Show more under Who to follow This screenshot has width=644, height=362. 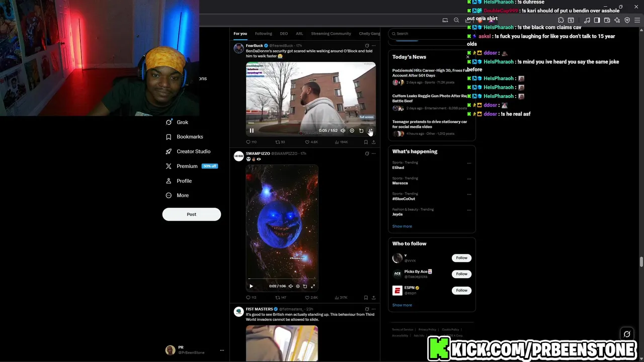coord(402,305)
